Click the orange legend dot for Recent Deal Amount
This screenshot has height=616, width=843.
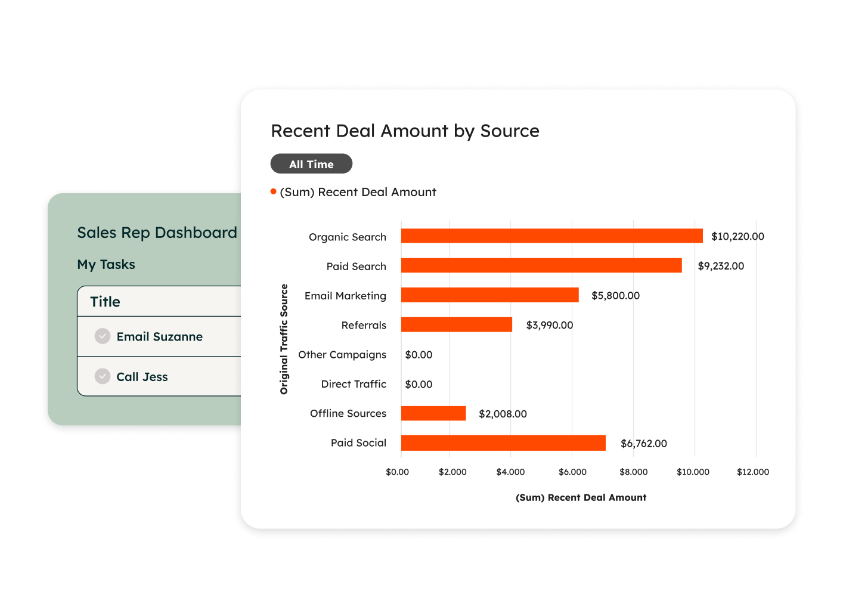click(x=274, y=191)
